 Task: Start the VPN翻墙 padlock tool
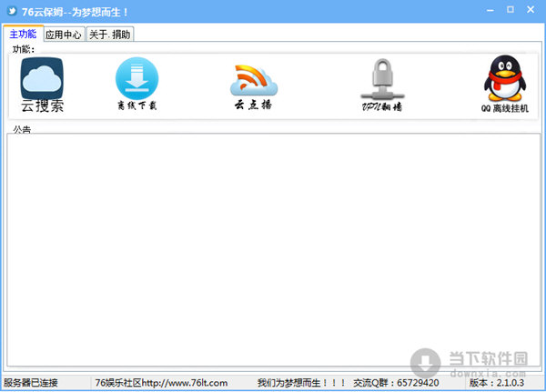tap(382, 85)
